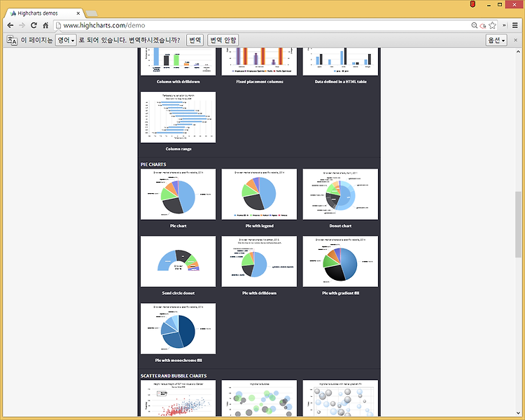Click the Data defined in a HTML table link
The height and width of the screenshot is (420, 525).
(x=340, y=82)
